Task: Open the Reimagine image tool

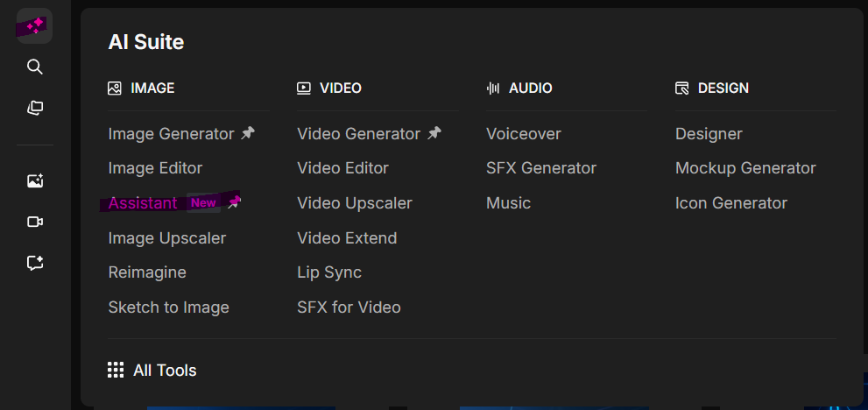Action: pos(147,272)
